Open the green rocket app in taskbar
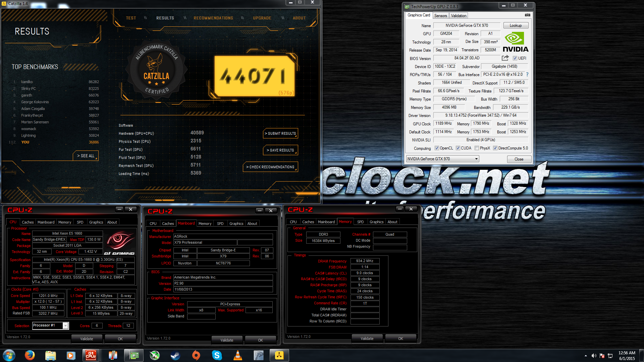 click(154, 355)
